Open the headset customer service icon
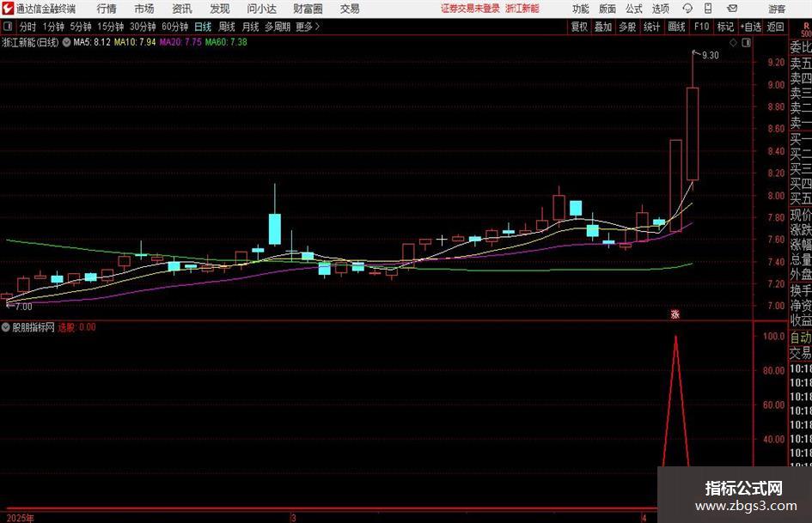The width and height of the screenshot is (812, 523). click(687, 9)
